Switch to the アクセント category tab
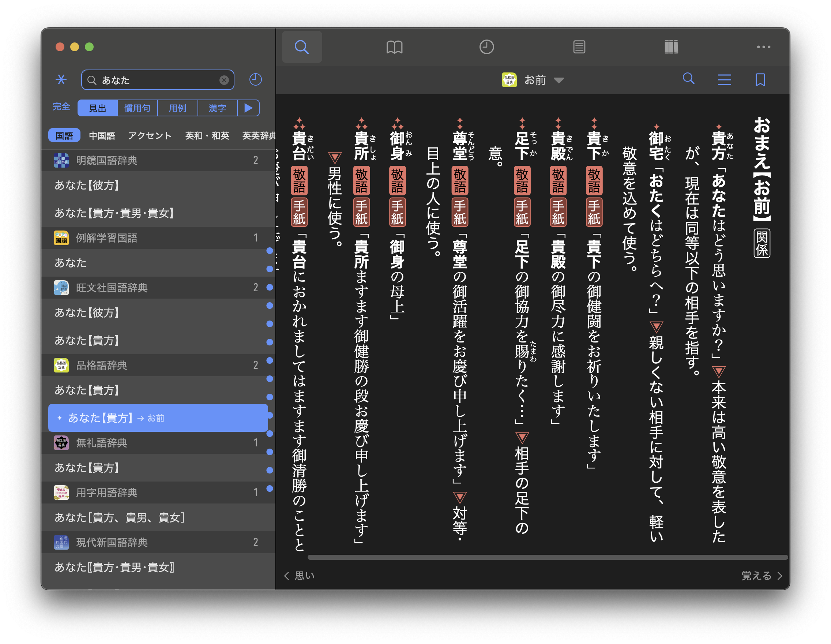The width and height of the screenshot is (831, 644). [150, 136]
